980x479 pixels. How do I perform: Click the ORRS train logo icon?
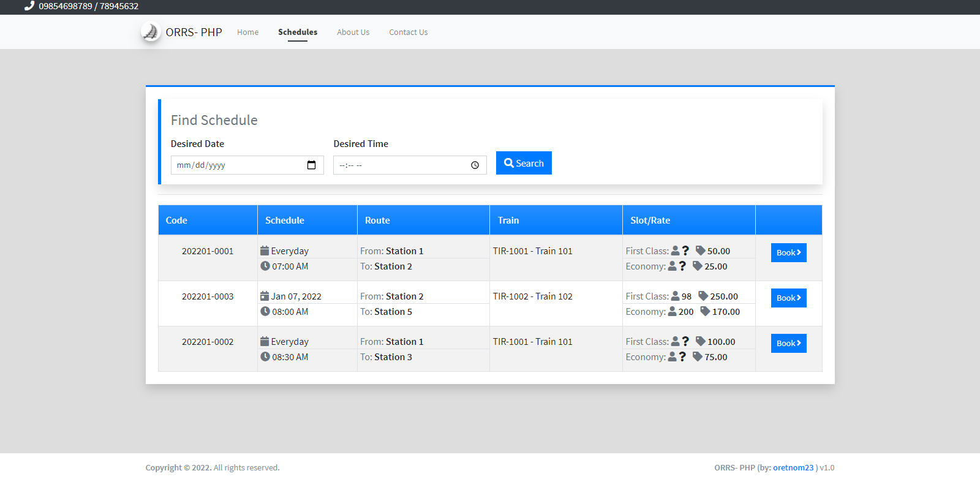tap(151, 32)
